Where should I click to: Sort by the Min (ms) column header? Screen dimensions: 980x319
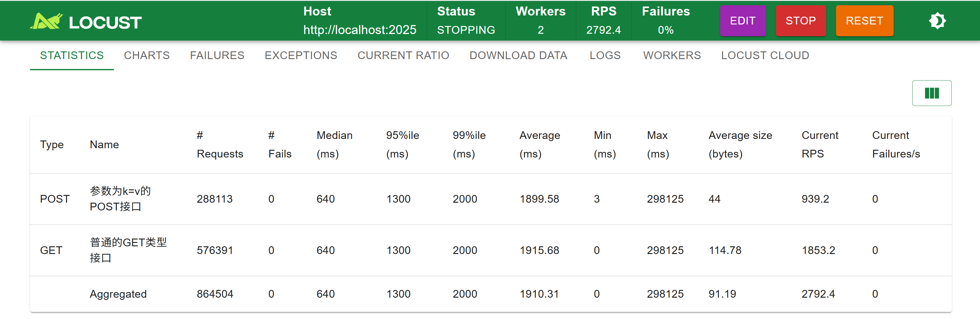[x=605, y=145]
